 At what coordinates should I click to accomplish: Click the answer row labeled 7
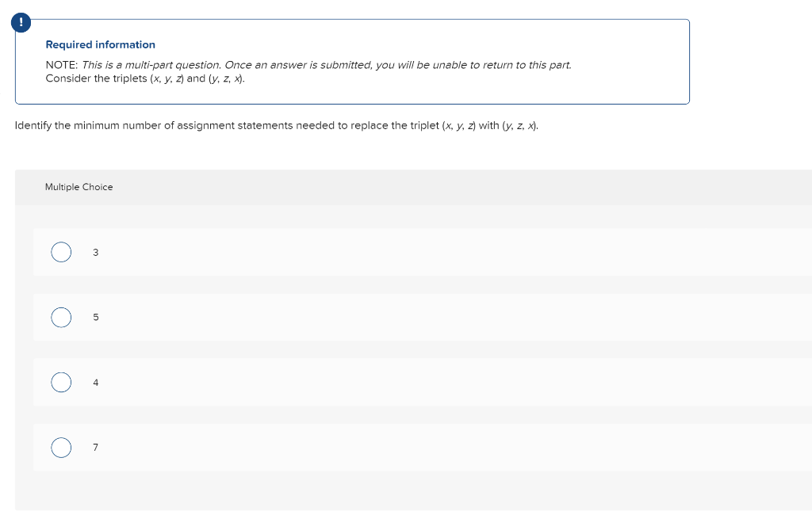tap(317, 447)
